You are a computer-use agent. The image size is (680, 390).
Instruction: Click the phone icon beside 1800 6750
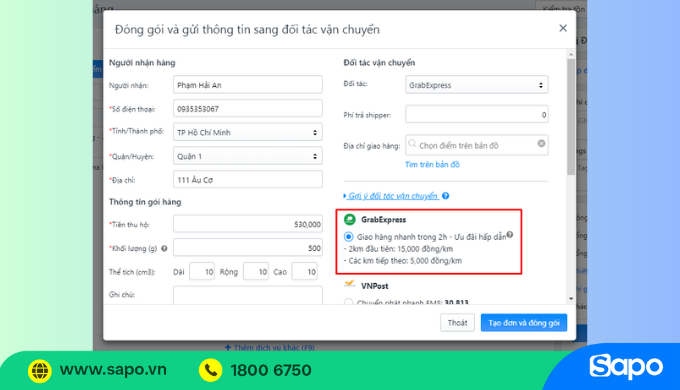click(x=210, y=370)
